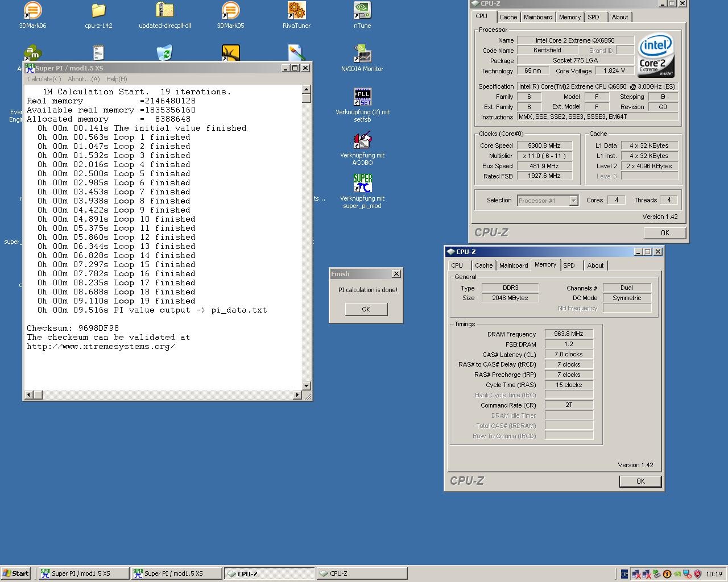
Task: Launch RivaTuner from the desktop
Action: pyautogui.click(x=296, y=15)
